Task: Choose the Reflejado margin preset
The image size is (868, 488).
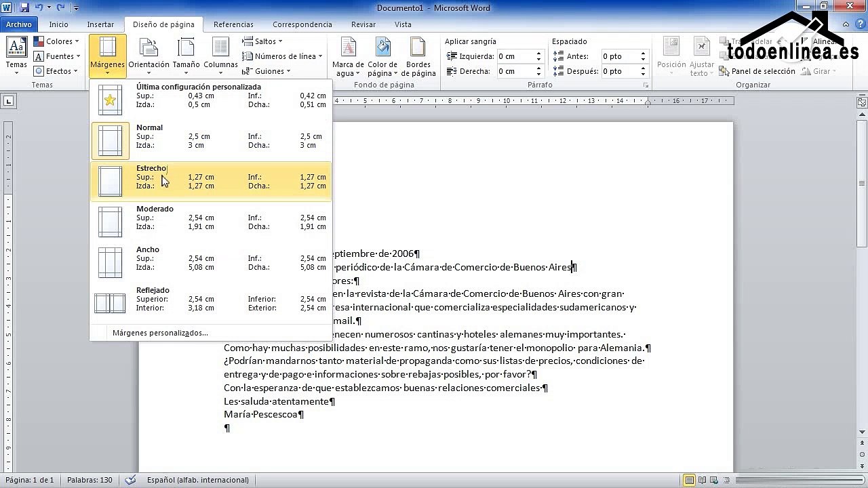Action: coord(211,303)
